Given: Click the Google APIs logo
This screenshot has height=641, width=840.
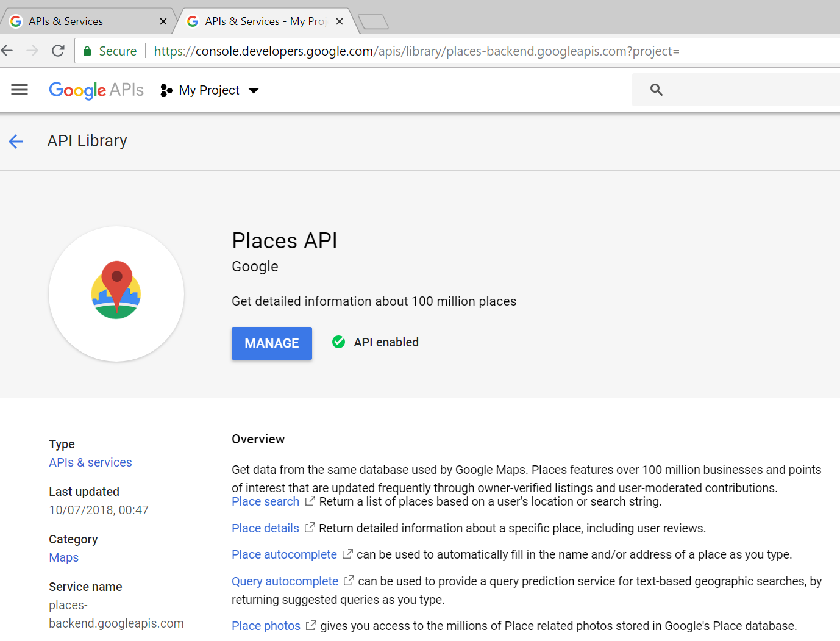Looking at the screenshot, I should 96,90.
